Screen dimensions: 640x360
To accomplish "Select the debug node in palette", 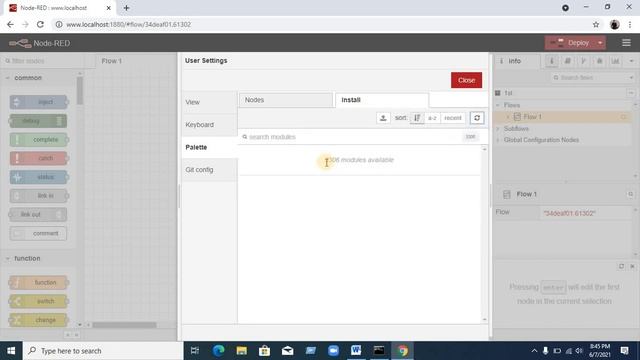I will point(38,121).
